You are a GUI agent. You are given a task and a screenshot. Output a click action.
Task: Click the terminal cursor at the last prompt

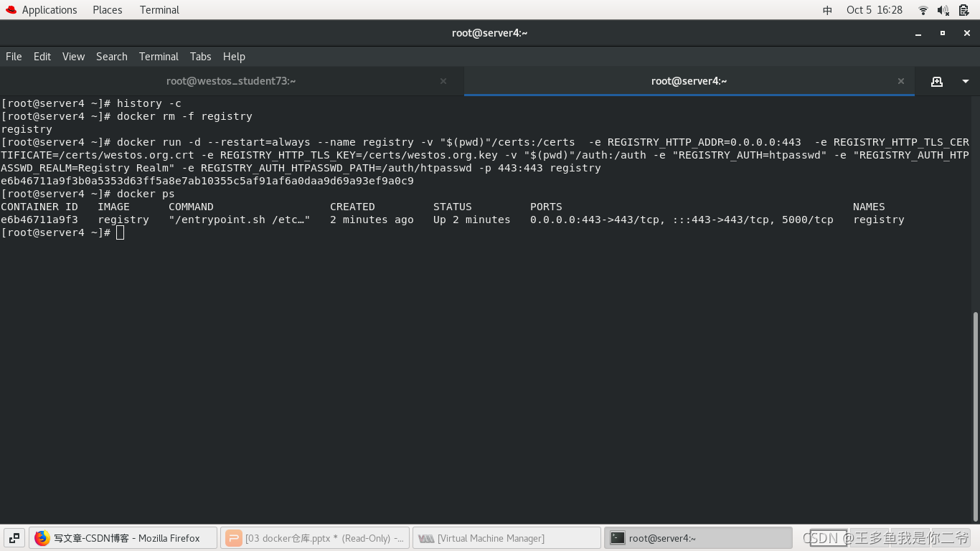coord(120,232)
